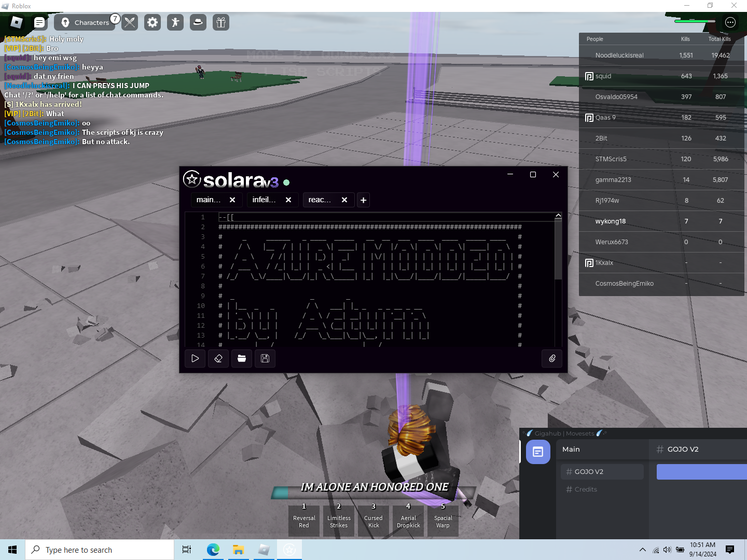Open the hat cosmetics icon

(x=198, y=22)
